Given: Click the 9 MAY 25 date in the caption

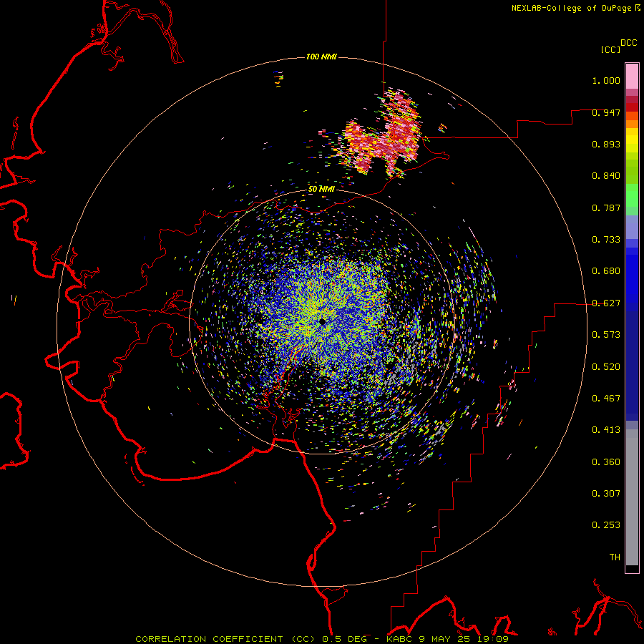Looking at the screenshot, I should click(444, 639).
